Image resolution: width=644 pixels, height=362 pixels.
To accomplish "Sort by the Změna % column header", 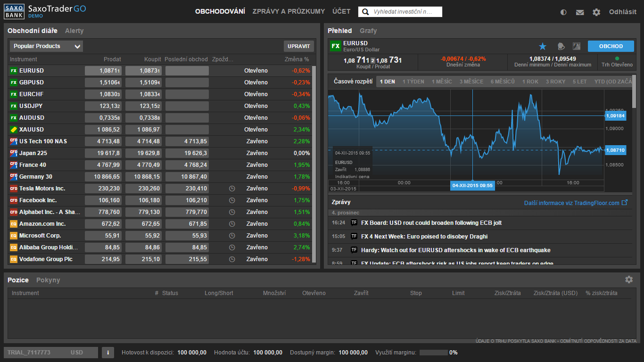I will pyautogui.click(x=297, y=59).
